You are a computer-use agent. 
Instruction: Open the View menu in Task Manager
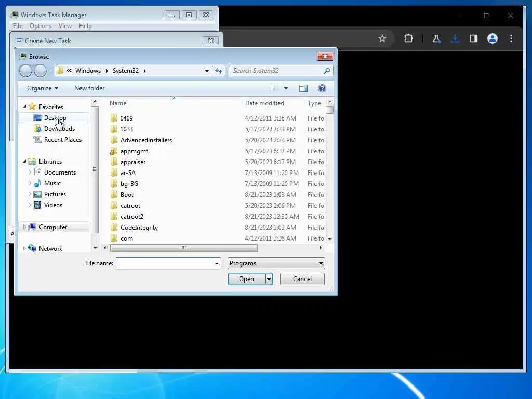coord(65,26)
